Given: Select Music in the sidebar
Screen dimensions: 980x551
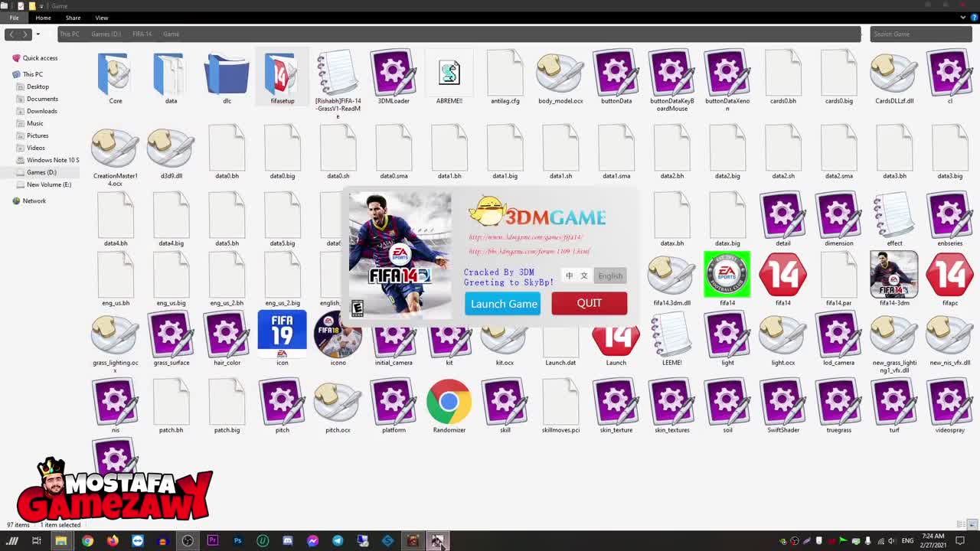Looking at the screenshot, I should pos(34,123).
